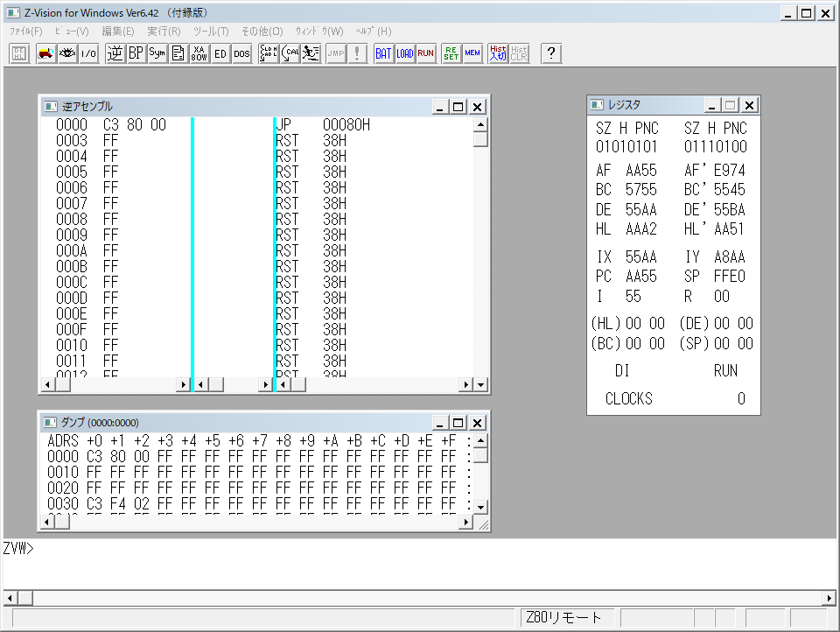Click the eye watch toolbar icon
The width and height of the screenshot is (840, 632).
coord(67,53)
